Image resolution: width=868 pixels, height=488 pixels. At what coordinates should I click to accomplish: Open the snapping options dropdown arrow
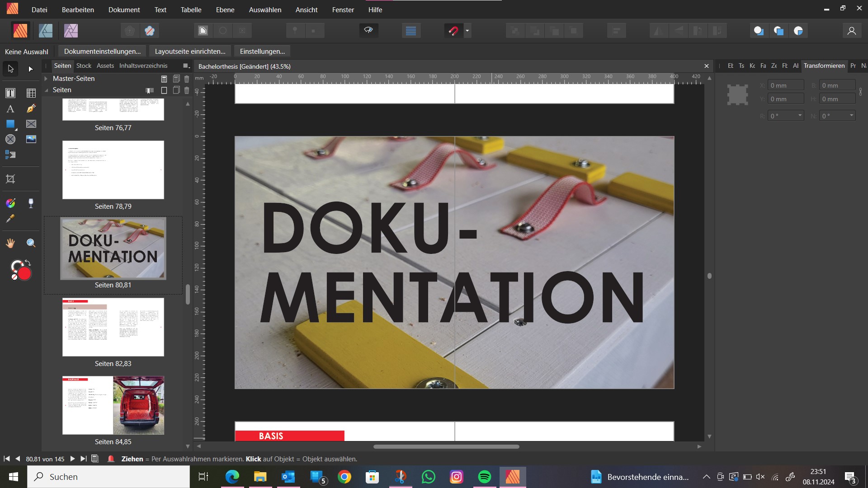click(467, 31)
